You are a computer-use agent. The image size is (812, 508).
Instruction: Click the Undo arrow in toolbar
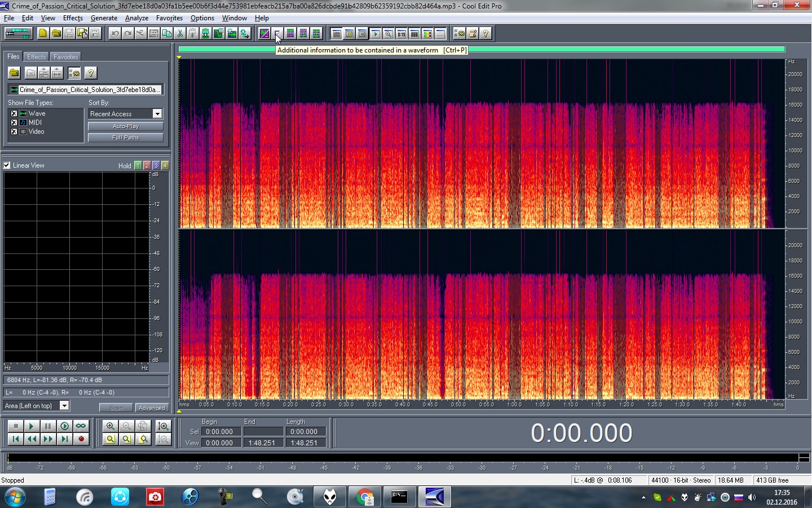pos(115,33)
